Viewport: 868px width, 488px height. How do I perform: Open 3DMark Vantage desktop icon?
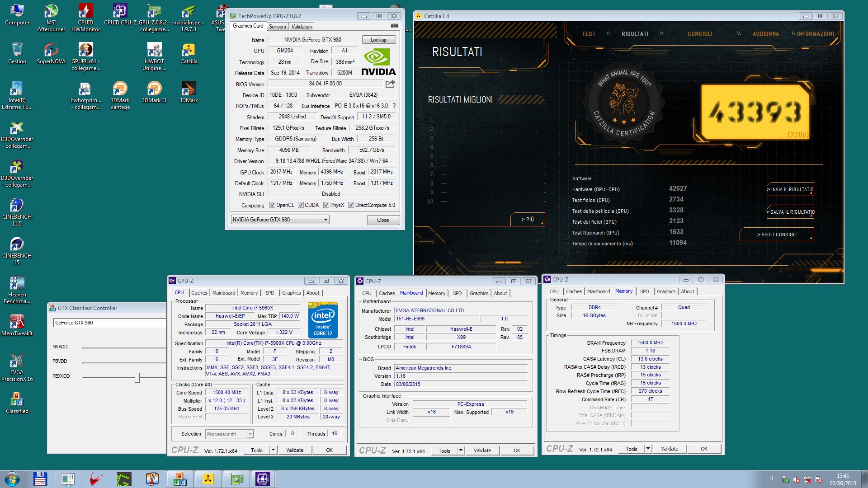120,95
